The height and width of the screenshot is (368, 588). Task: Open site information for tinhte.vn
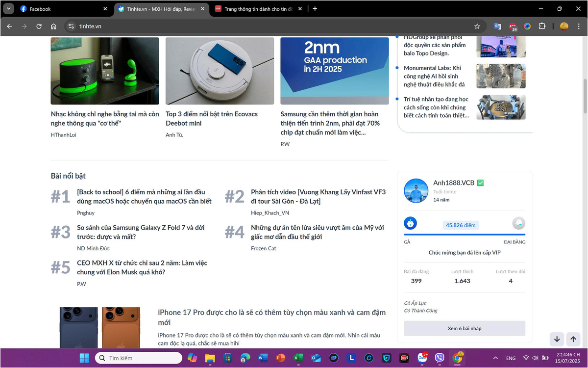pos(71,26)
